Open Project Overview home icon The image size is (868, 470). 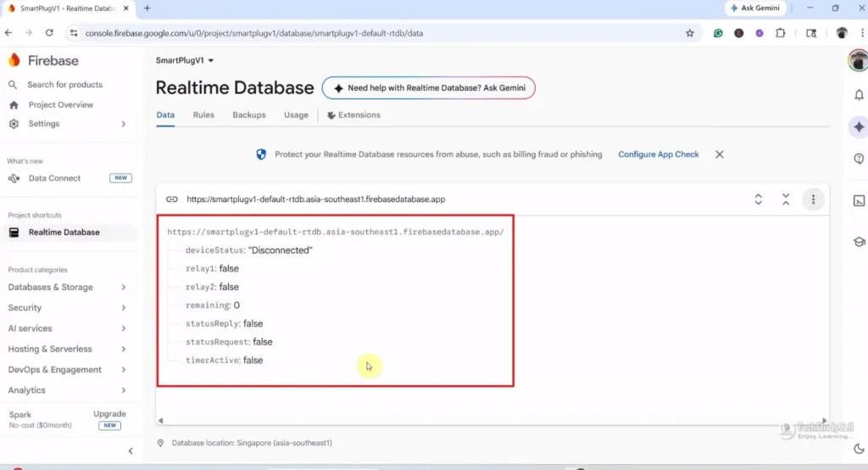pyautogui.click(x=14, y=104)
